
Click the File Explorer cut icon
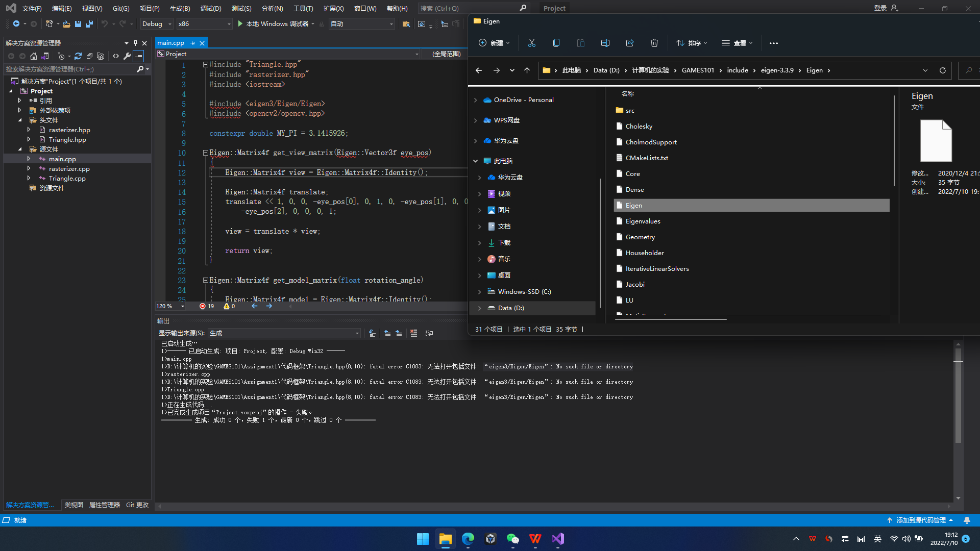coord(531,43)
